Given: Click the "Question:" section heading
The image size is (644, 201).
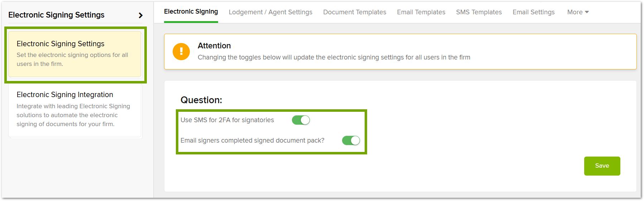Looking at the screenshot, I should (201, 100).
